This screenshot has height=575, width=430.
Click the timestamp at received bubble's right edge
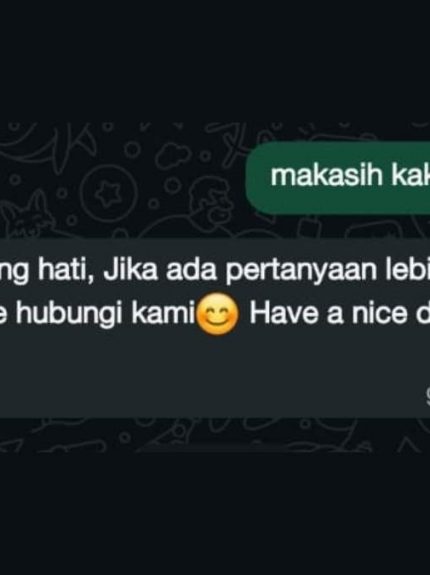(x=427, y=395)
